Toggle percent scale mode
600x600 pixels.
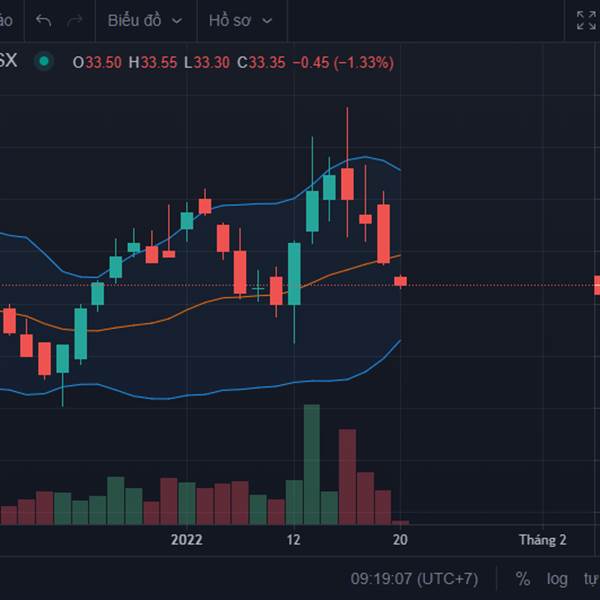coord(523,579)
